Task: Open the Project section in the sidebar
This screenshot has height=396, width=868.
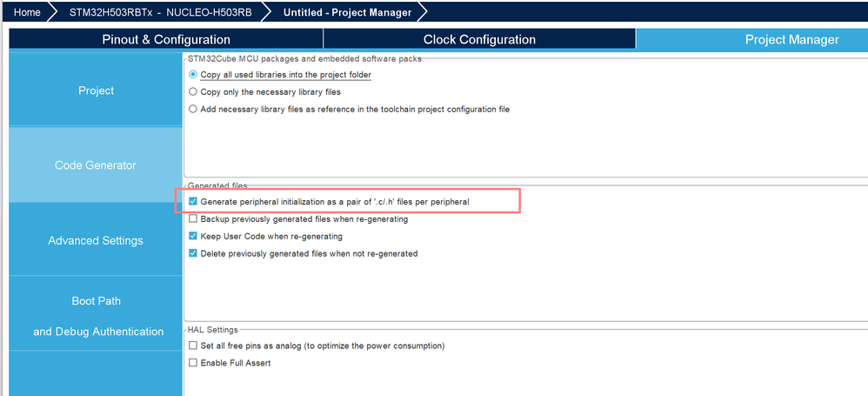Action: pyautogui.click(x=96, y=91)
